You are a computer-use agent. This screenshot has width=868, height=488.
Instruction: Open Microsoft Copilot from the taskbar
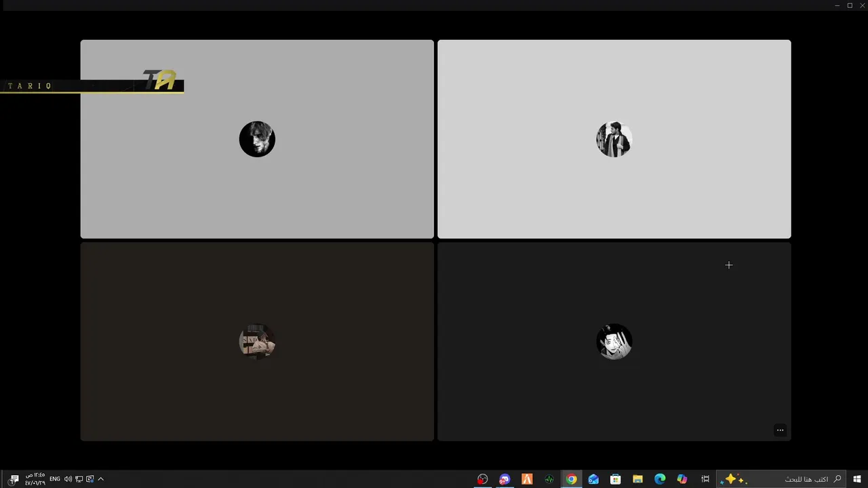pos(682,479)
